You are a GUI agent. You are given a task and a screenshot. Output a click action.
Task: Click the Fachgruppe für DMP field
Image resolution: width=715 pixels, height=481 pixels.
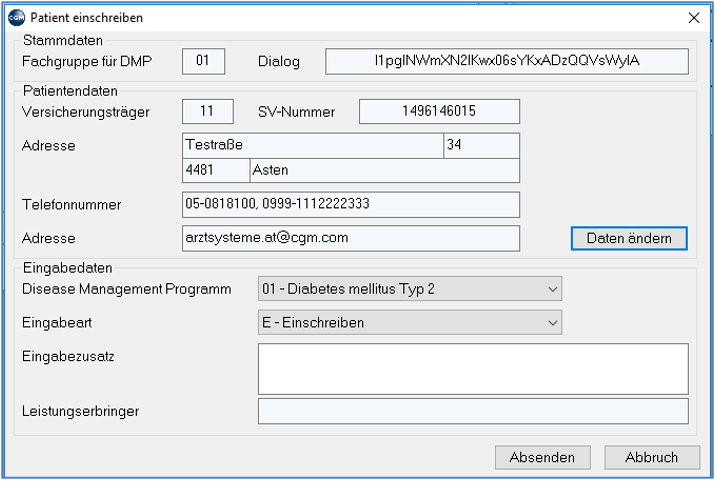(x=203, y=61)
